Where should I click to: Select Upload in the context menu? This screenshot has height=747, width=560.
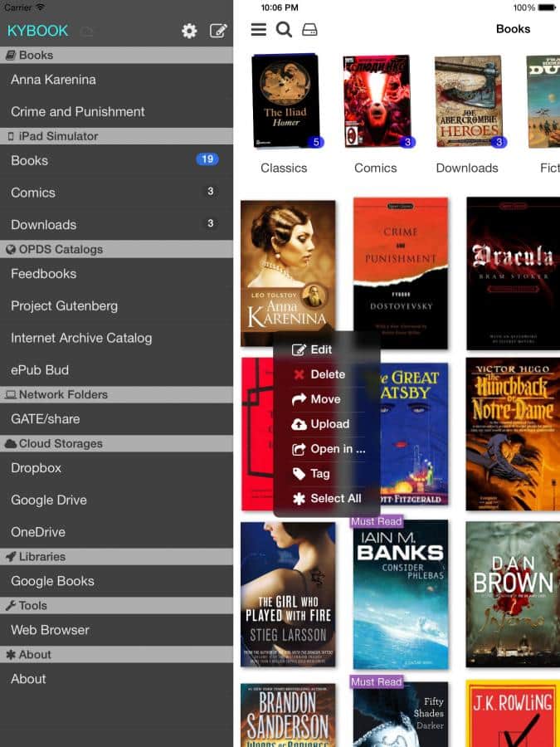coord(329,424)
